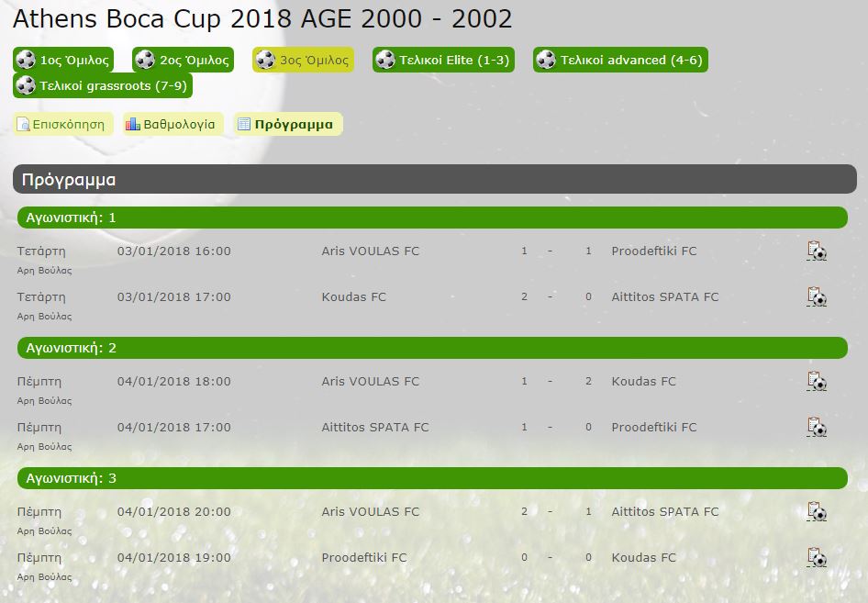Viewport: 868px width, 603px height.
Task: Open match report icon for Aris VOULAS vs Aittitos SPATA
Action: [817, 511]
